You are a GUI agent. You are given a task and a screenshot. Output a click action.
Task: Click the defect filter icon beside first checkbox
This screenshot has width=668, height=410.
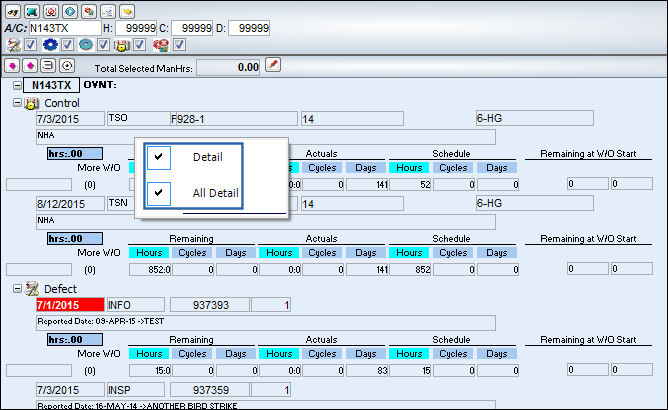pyautogui.click(x=13, y=45)
